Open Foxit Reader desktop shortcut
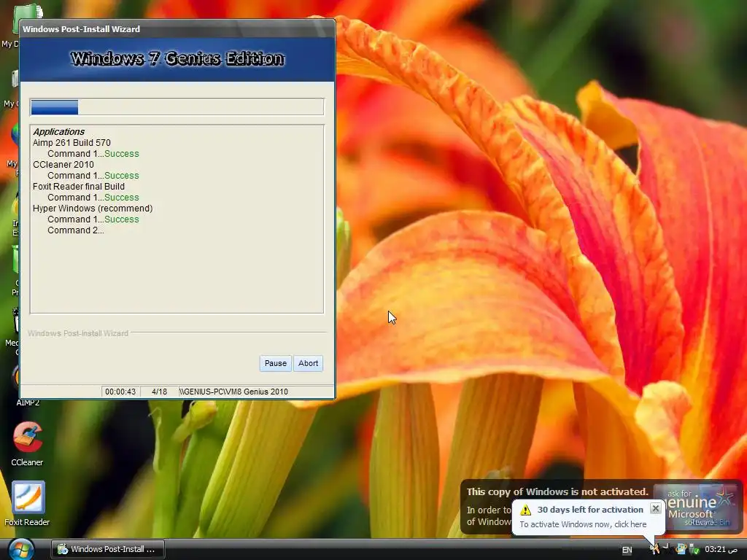Viewport: 747px width, 560px height. [x=27, y=503]
